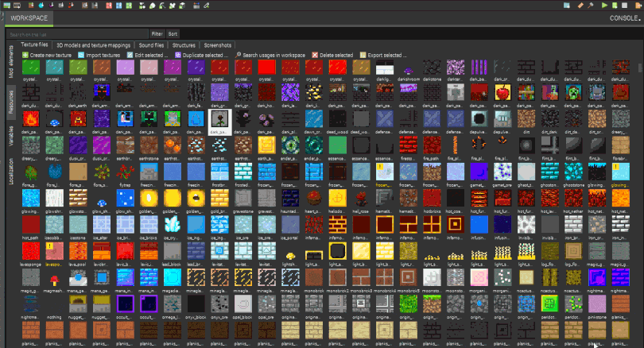
Task: Open the Mod elements side tab
Action: pyautogui.click(x=11, y=62)
